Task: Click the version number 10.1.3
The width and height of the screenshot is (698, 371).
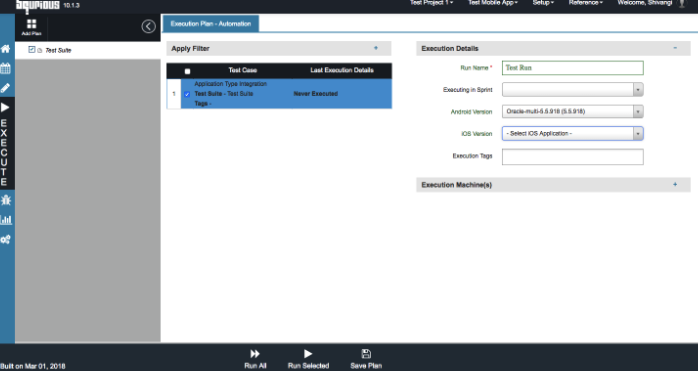Action: coord(72,6)
